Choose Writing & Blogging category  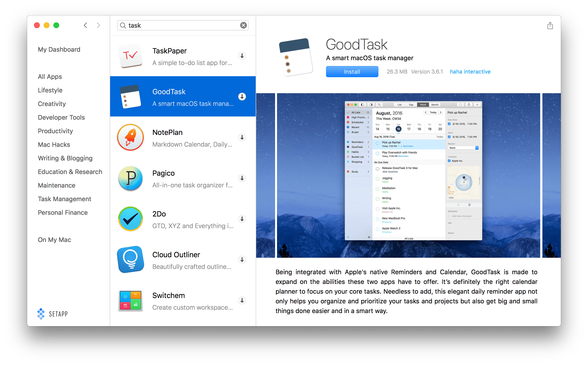(x=65, y=158)
